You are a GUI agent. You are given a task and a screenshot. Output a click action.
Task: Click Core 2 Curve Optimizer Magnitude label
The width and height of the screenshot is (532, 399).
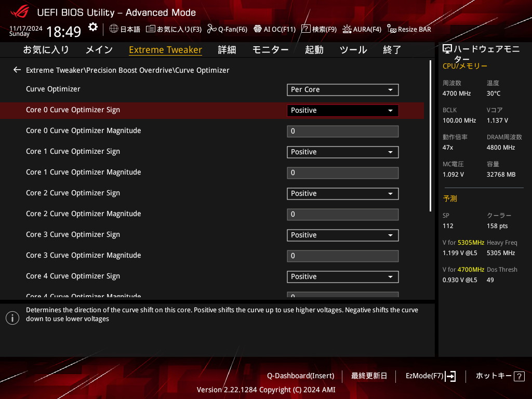point(84,214)
